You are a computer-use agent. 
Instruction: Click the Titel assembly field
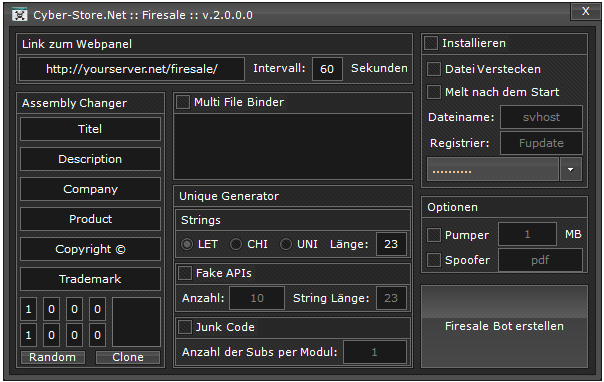(x=90, y=129)
